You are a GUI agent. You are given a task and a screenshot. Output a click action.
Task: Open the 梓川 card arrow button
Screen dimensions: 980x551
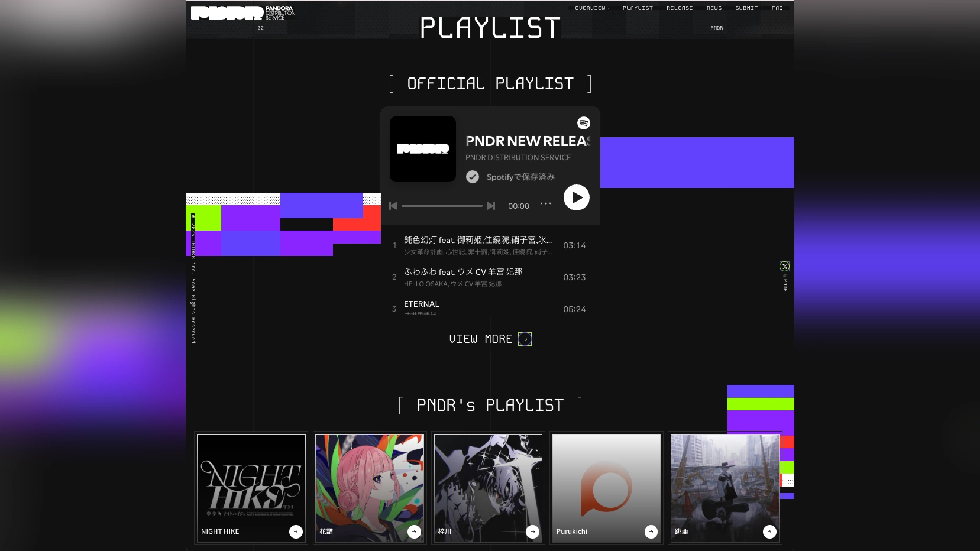pyautogui.click(x=532, y=531)
